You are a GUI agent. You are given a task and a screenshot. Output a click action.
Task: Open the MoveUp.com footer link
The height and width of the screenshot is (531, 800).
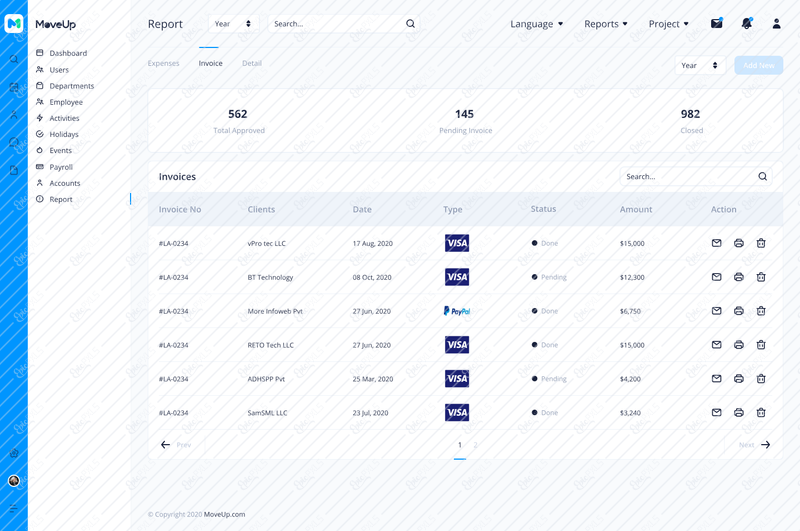(224, 514)
